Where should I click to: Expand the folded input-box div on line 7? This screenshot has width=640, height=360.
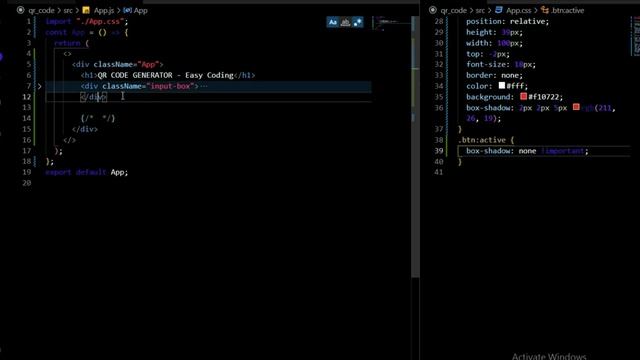click(x=40, y=86)
